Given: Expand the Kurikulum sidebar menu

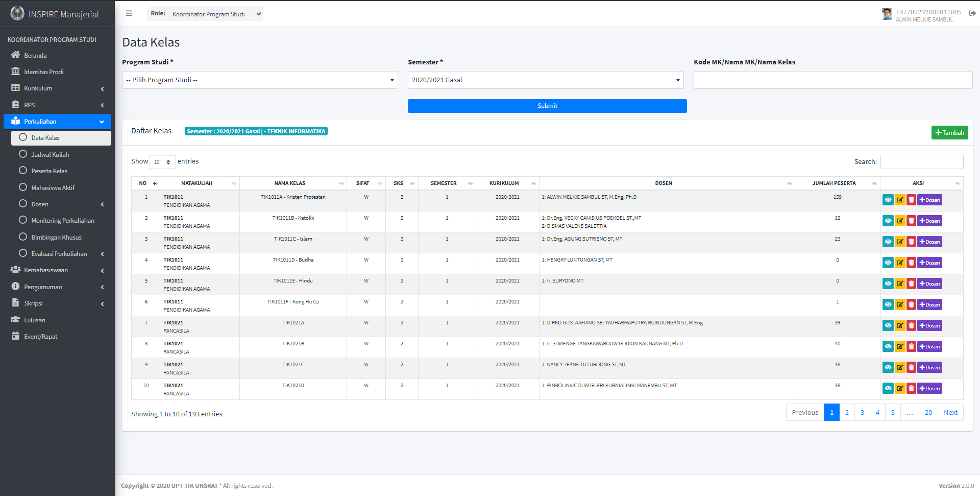Looking at the screenshot, I should pos(38,88).
